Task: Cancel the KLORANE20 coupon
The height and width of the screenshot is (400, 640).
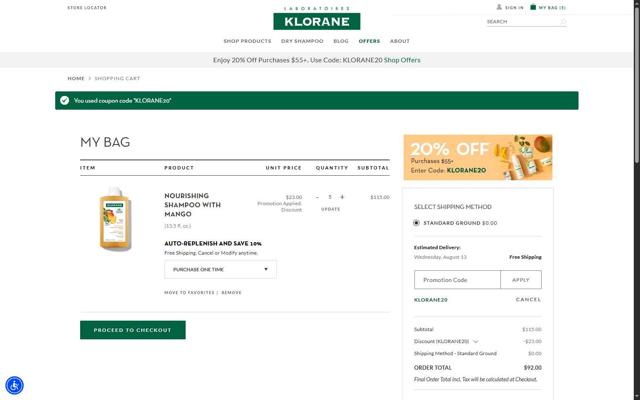Action: tap(528, 300)
